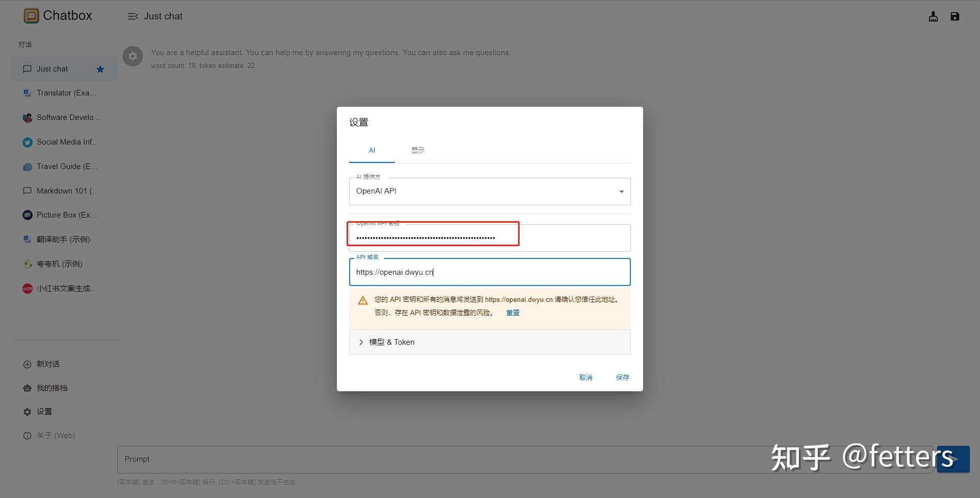Switch to the 显示 tab
980x498 pixels.
pos(418,150)
